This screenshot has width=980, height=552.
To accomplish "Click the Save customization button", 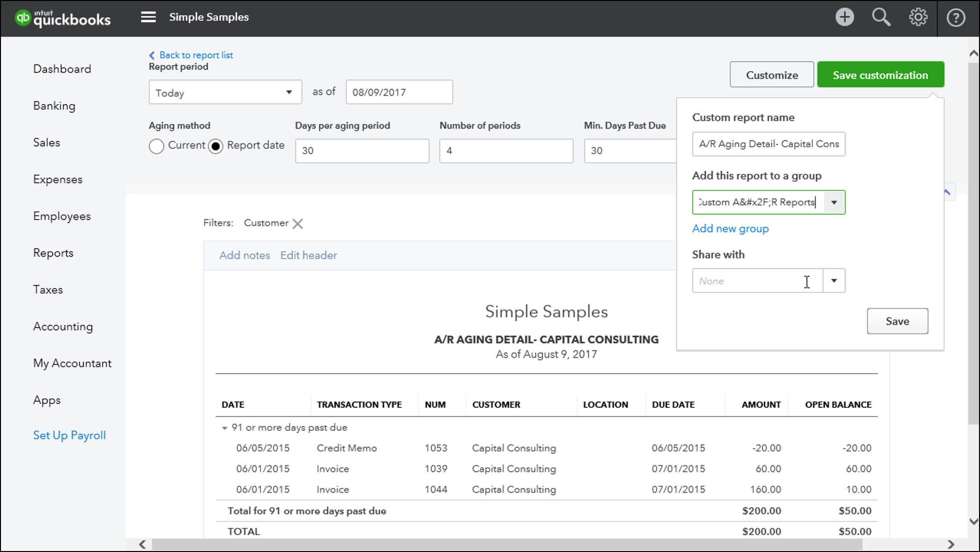I will (880, 75).
